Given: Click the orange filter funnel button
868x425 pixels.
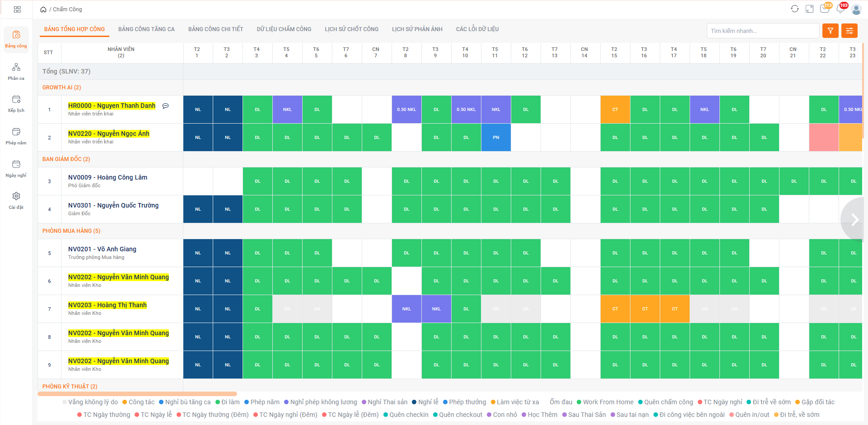Looking at the screenshot, I should (x=830, y=31).
